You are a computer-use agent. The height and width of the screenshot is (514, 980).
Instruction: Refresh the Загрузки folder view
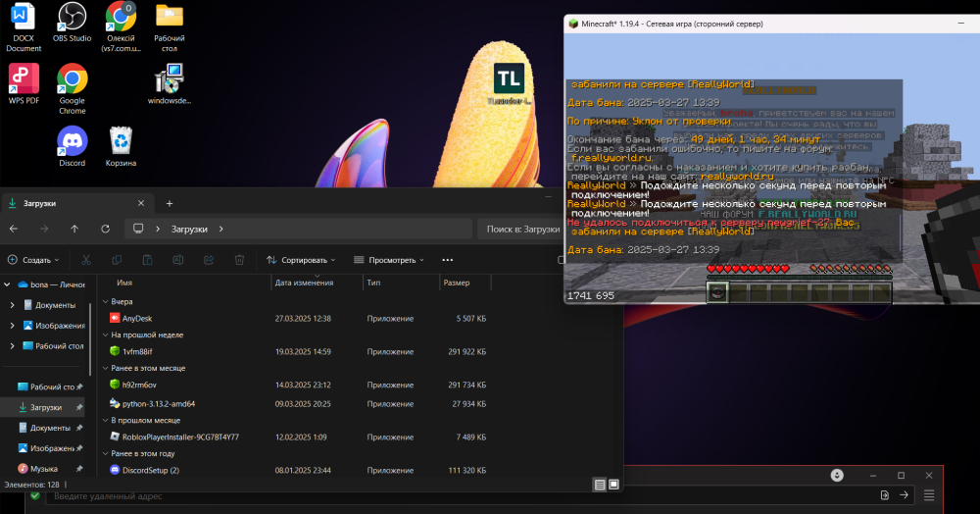click(105, 229)
